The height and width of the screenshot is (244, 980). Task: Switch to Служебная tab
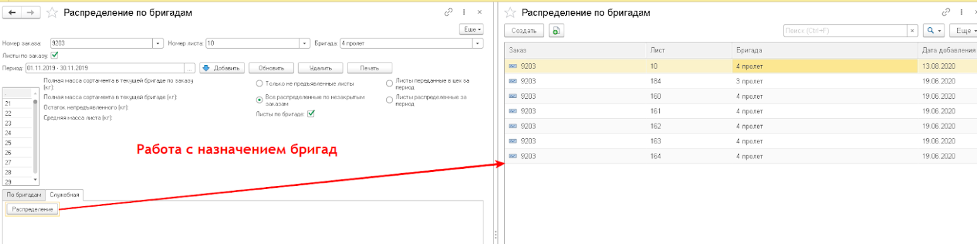[x=64, y=195]
